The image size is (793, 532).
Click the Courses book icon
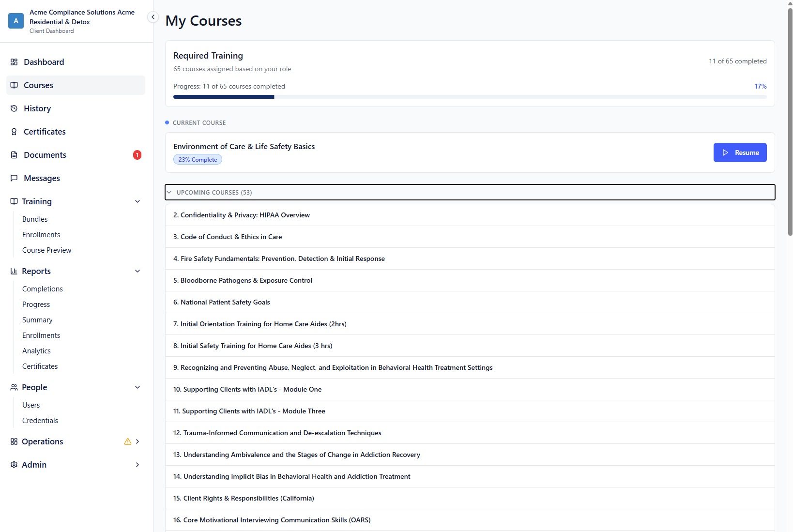[14, 85]
